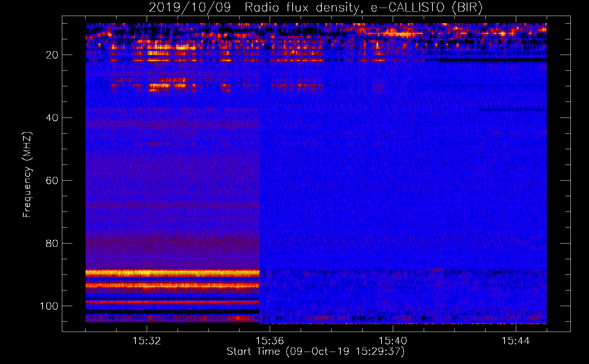Select the 'Frequency (MHZ)' axis label
Viewport: 589px width, 364px height.
(x=27, y=175)
